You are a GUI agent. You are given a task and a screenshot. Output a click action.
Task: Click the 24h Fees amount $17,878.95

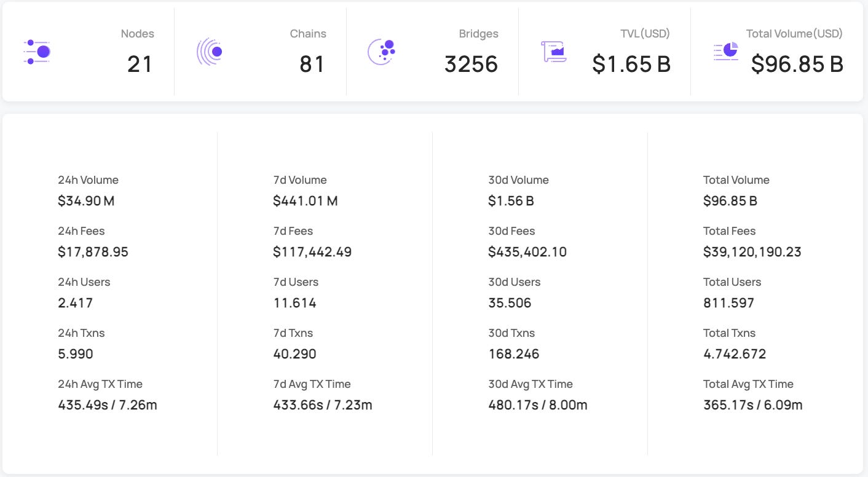93,251
